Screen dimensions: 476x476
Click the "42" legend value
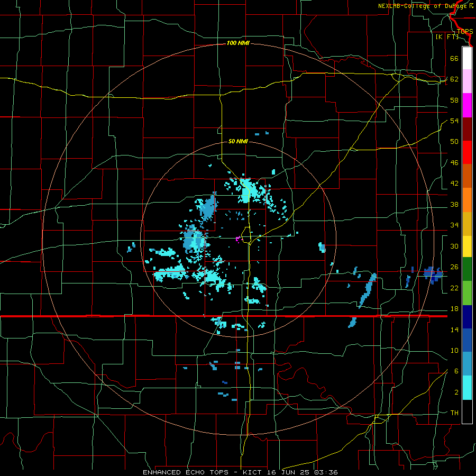454,184
